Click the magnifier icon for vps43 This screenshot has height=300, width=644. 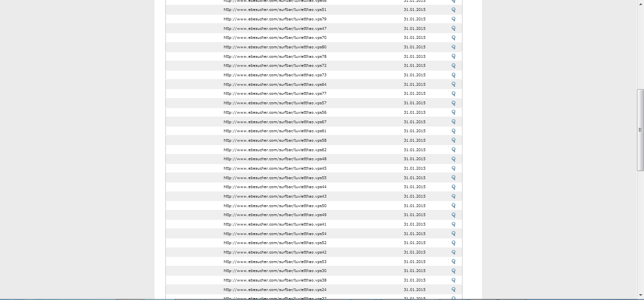(x=454, y=196)
